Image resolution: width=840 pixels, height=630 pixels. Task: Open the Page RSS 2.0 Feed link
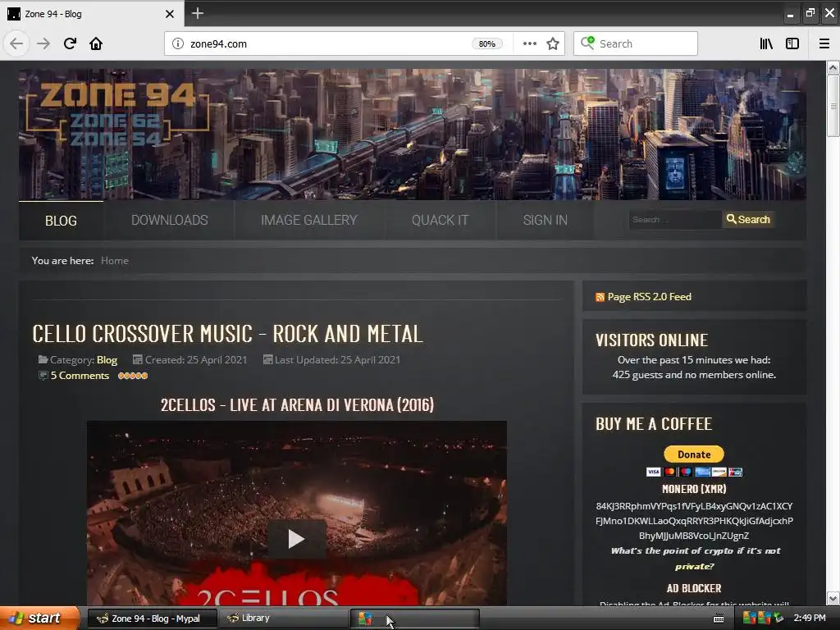tap(649, 297)
